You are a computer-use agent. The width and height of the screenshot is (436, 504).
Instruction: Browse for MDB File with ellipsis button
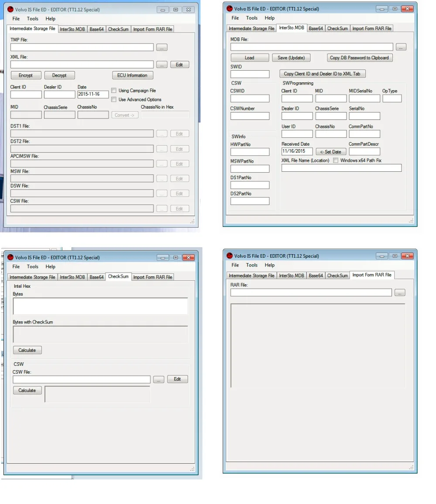(x=401, y=47)
